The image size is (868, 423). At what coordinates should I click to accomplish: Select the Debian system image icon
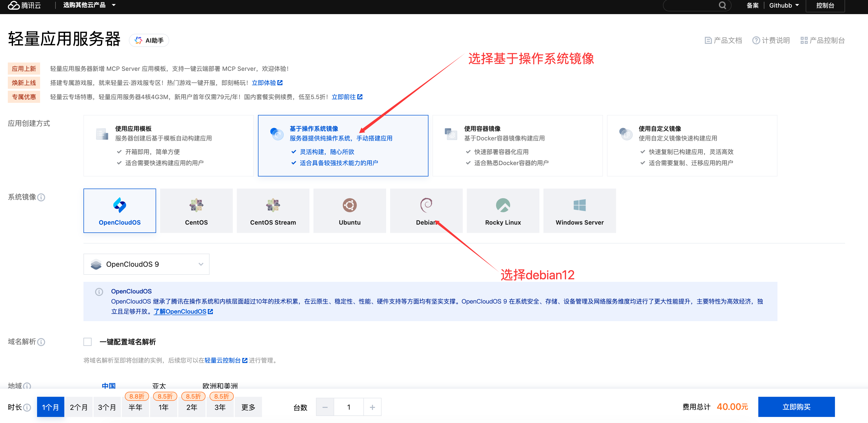(426, 205)
